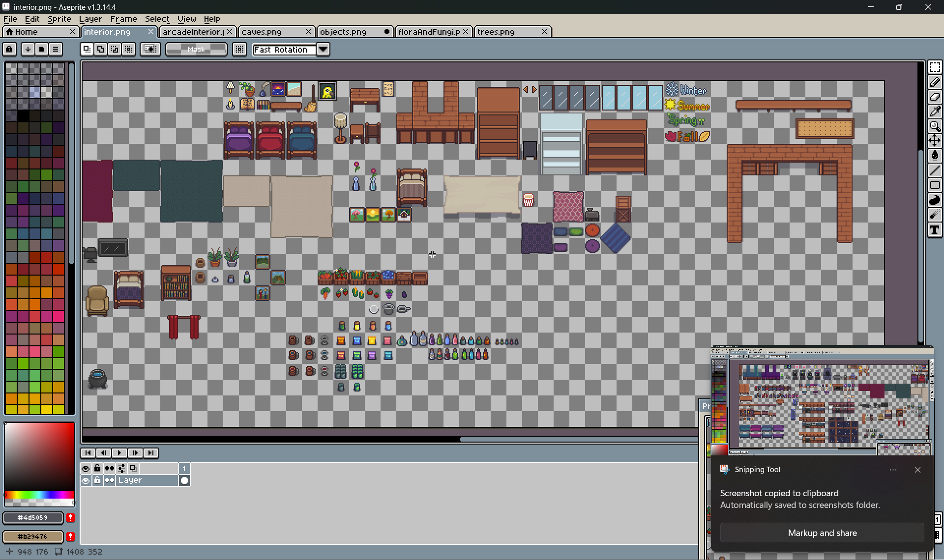Image resolution: width=944 pixels, height=560 pixels.
Task: Choose the Line tool
Action: [935, 170]
